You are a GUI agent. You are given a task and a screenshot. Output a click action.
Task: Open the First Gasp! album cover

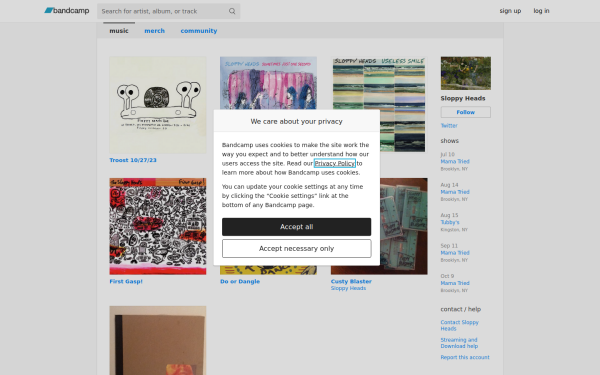(158, 226)
